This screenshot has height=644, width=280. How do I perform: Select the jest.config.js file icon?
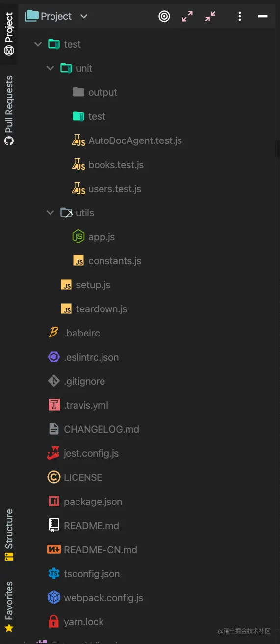(x=53, y=453)
